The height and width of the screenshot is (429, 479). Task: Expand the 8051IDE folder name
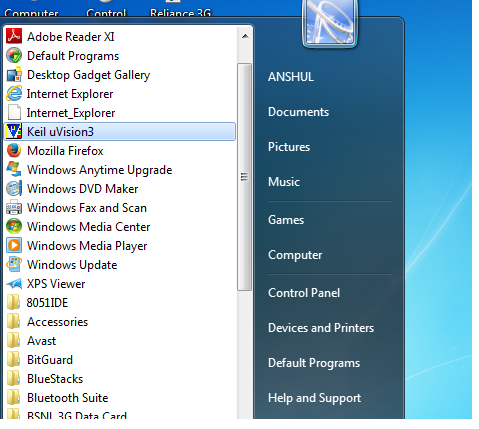47,303
